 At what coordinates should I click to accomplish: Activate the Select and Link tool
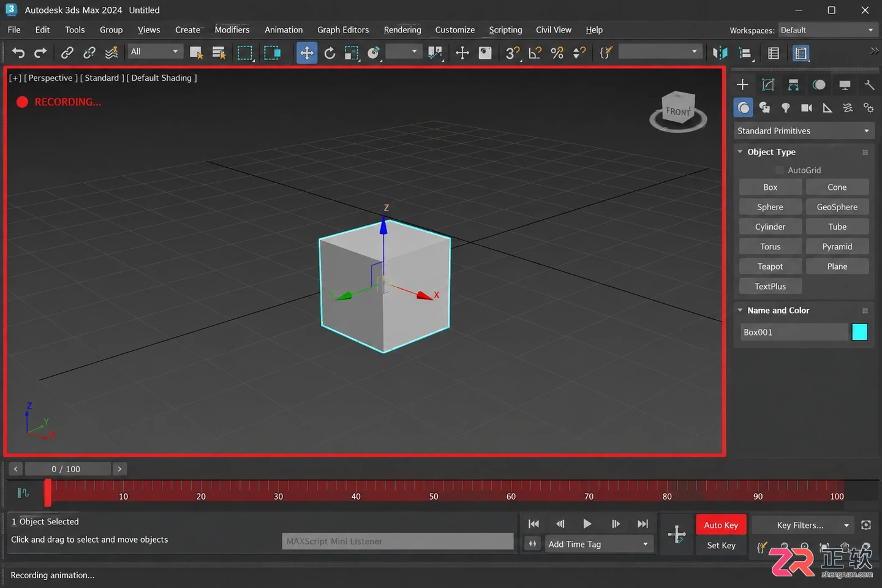(67, 53)
